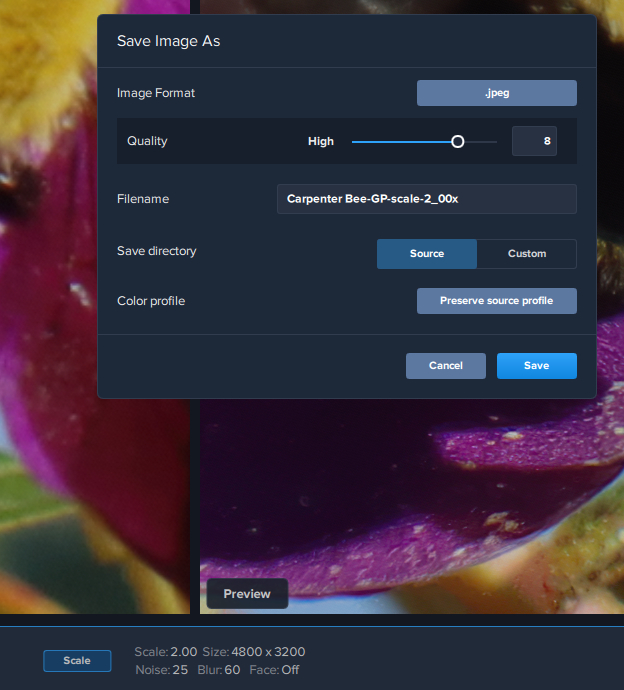Click the Quality slider handle

[x=458, y=141]
